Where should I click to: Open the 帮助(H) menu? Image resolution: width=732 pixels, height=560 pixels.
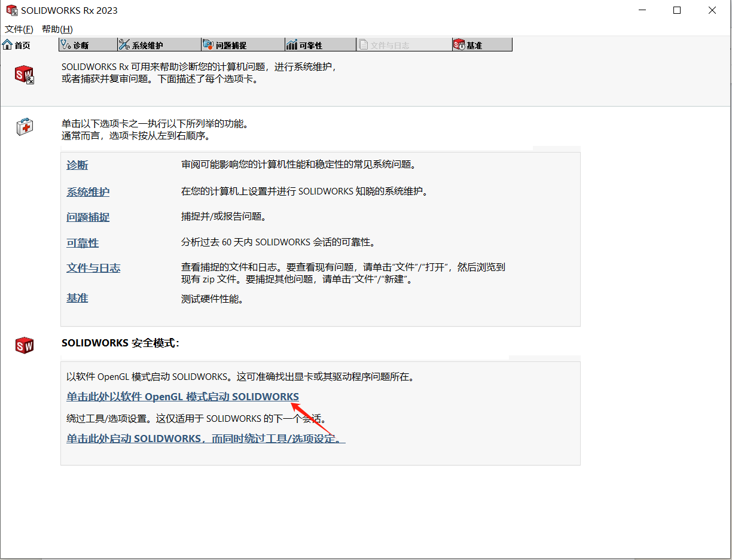tap(57, 29)
